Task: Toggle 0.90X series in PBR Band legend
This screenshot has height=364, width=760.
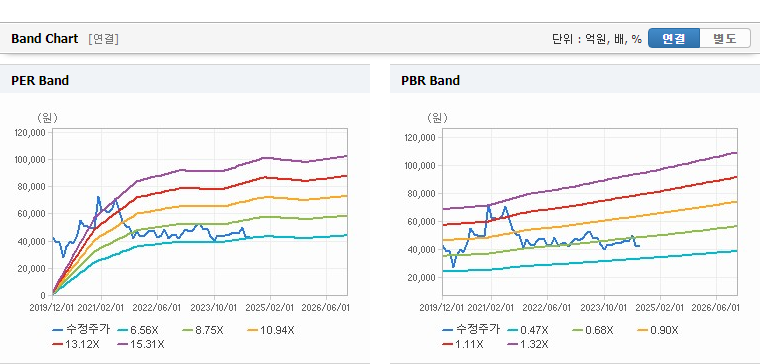Action: (658, 330)
